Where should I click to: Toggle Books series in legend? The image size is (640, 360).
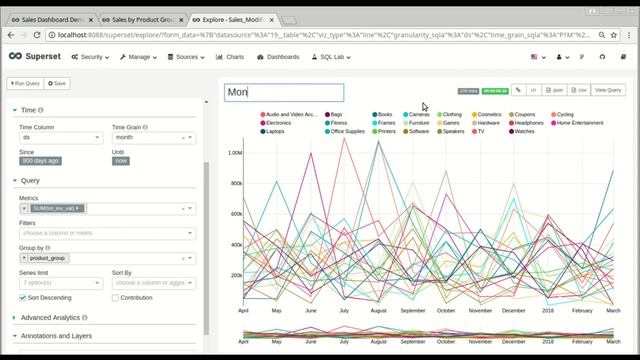382,114
